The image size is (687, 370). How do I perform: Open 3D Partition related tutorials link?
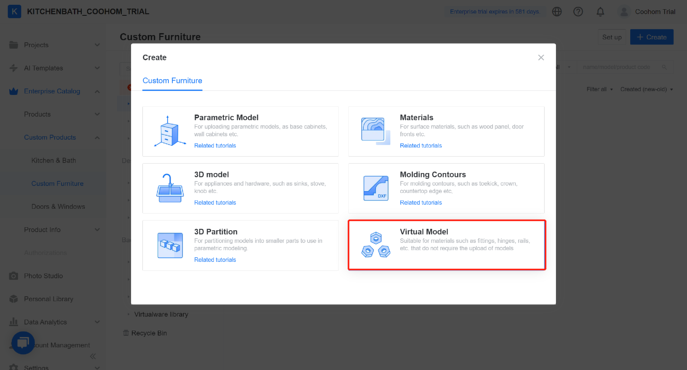tap(215, 260)
